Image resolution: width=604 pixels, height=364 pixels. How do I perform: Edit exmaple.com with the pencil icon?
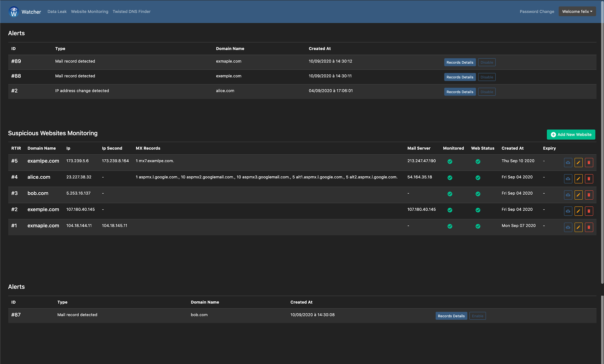click(x=578, y=227)
